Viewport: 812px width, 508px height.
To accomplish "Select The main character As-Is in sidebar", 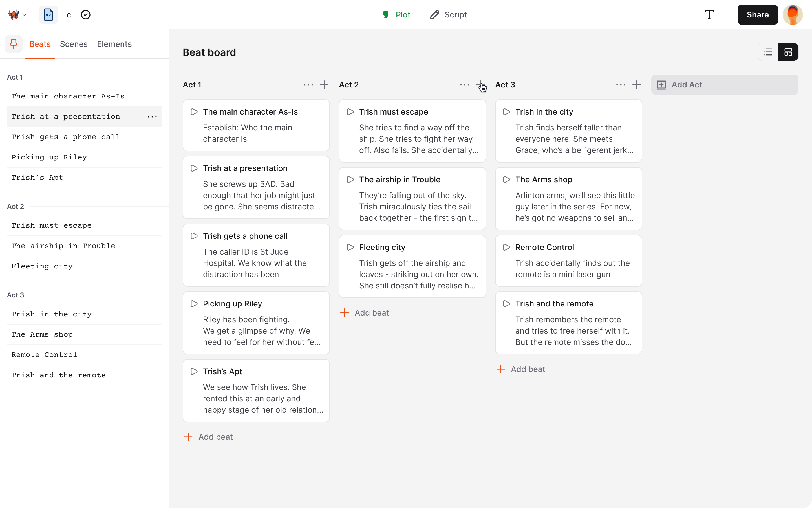I will pyautogui.click(x=85, y=97).
